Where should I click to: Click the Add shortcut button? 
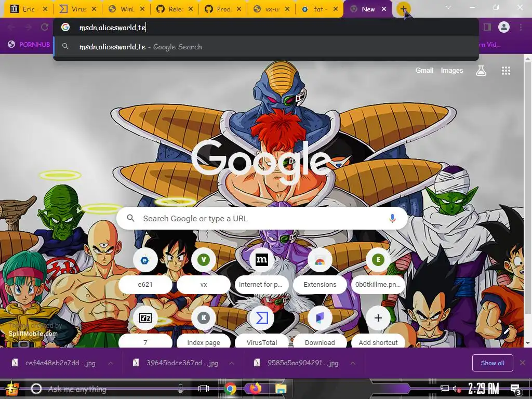pos(378,327)
